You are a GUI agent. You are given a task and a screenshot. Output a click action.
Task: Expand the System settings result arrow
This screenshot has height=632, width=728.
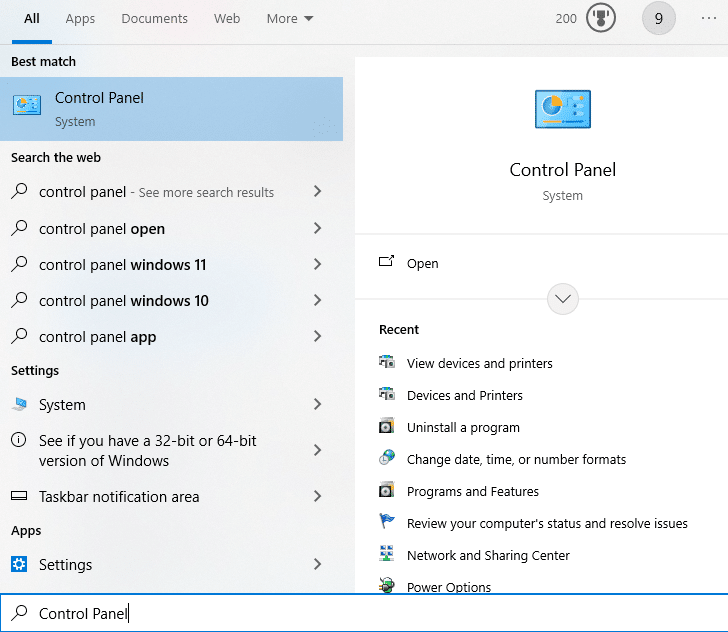pos(317,405)
